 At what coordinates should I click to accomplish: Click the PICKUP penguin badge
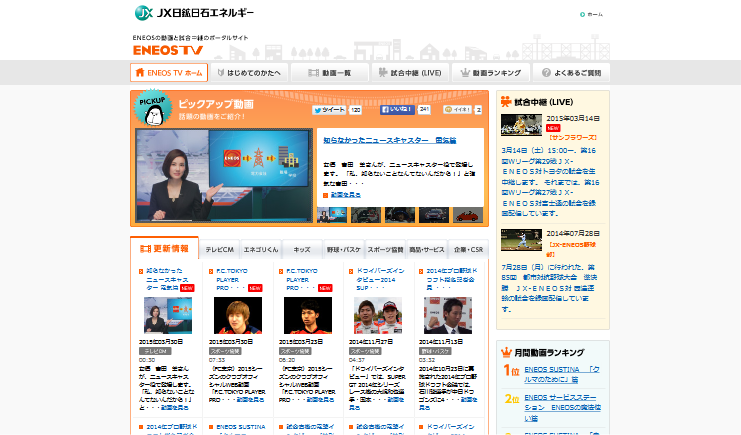tap(153, 108)
